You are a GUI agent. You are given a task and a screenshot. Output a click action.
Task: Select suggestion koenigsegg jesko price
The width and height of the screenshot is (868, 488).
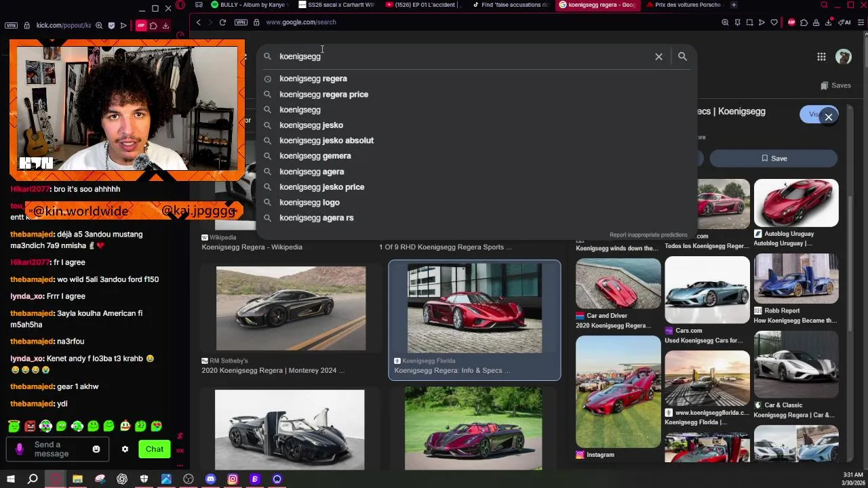pyautogui.click(x=321, y=187)
